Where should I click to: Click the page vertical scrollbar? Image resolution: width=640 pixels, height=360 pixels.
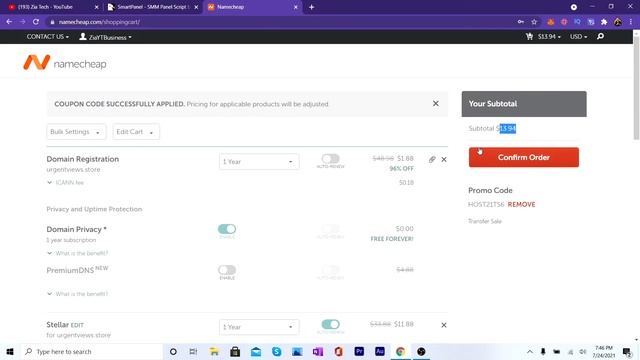[x=636, y=88]
